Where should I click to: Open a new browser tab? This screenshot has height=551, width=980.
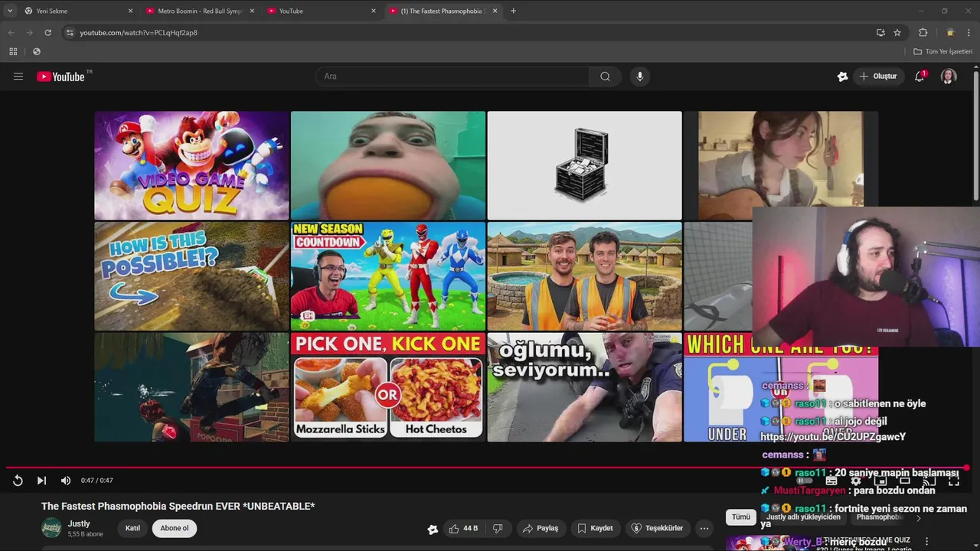(513, 11)
